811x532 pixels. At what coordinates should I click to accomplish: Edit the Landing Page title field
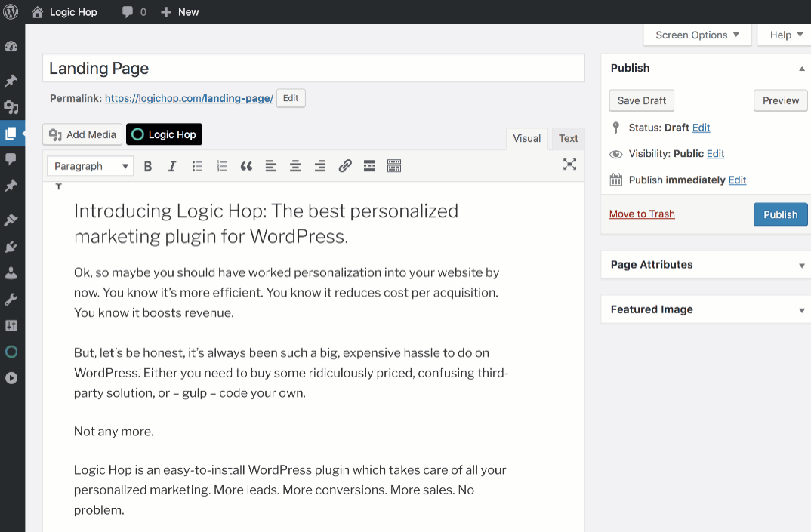pos(313,68)
